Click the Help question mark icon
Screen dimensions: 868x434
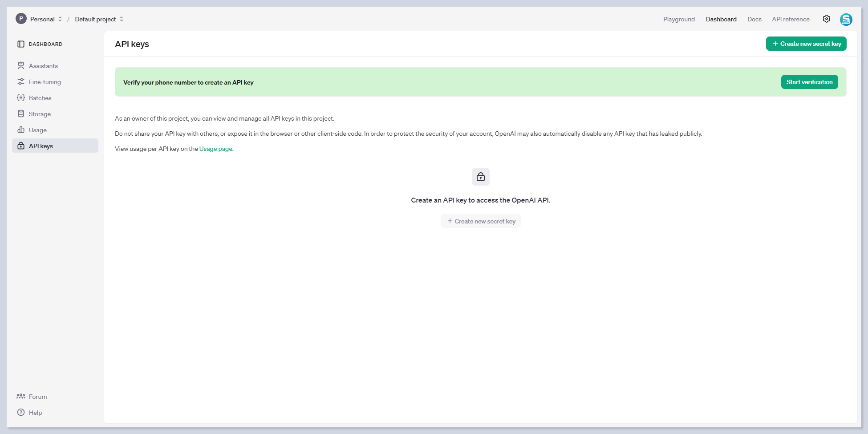pos(21,413)
